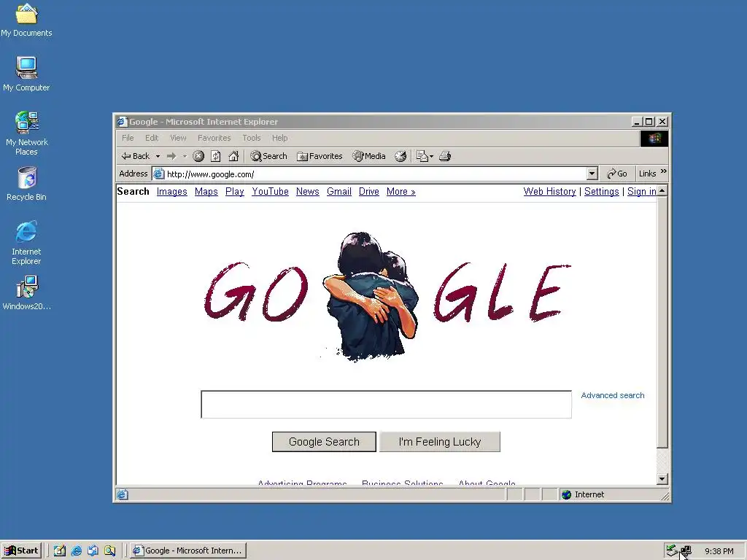Open the News link
Screen dimensions: 747x560
(x=308, y=192)
